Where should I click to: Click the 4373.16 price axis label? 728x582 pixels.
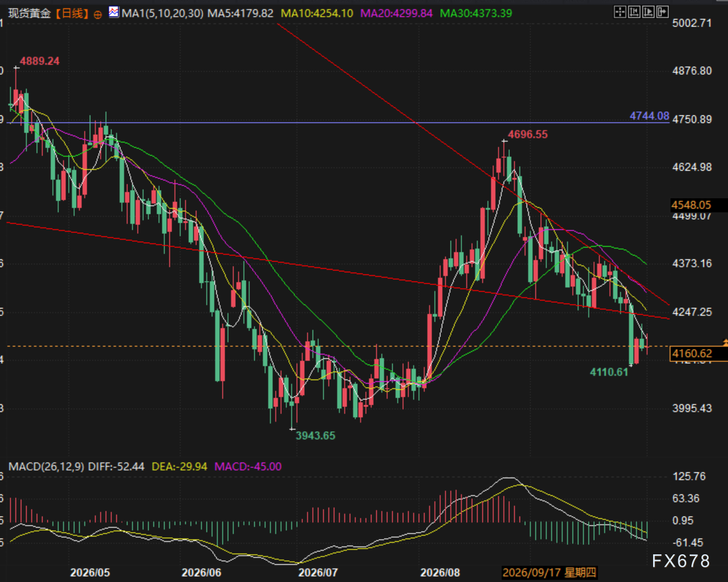692,263
